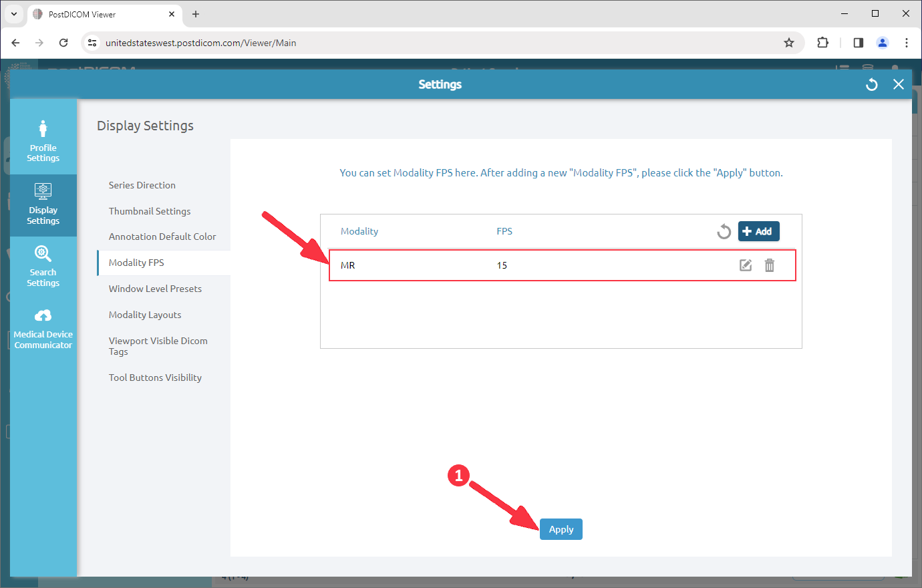The height and width of the screenshot is (588, 922).
Task: Add a new Modality FPS entry
Action: [x=758, y=231]
